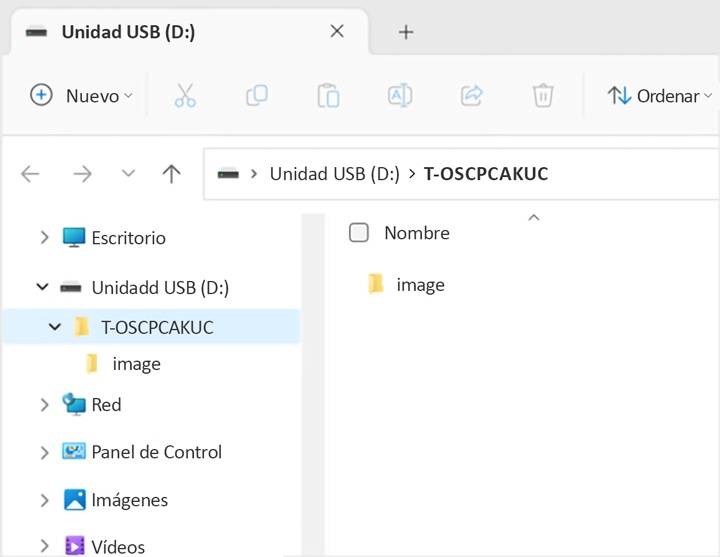Expand the Escritorio tree node

44,237
